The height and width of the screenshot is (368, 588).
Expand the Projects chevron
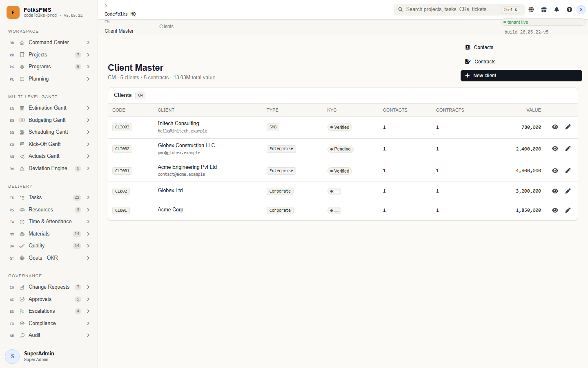tap(88, 55)
